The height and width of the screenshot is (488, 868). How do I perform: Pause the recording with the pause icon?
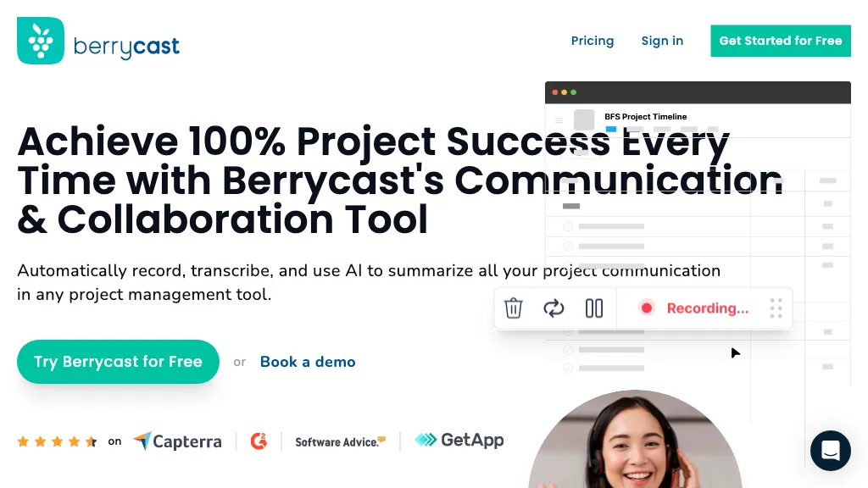593,308
